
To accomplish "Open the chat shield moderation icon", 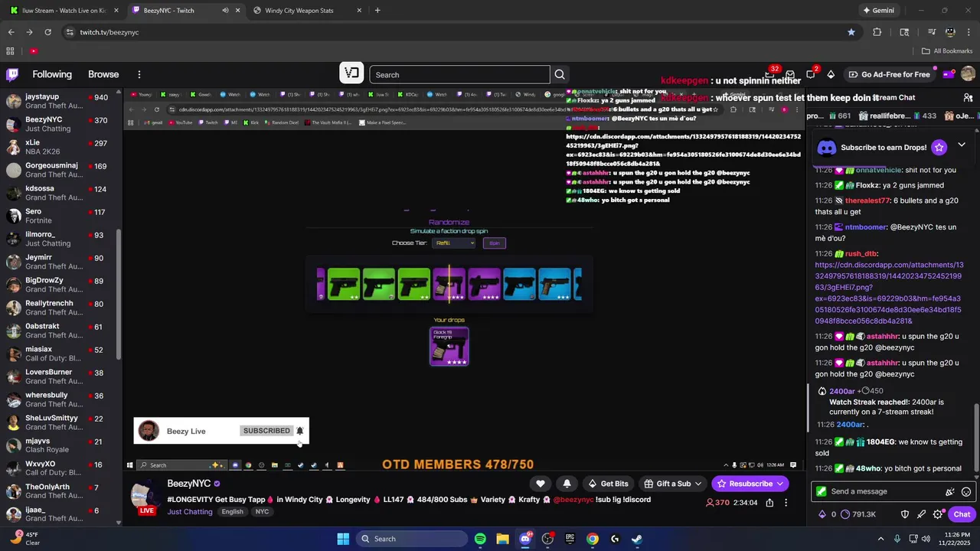I will pyautogui.click(x=904, y=514).
